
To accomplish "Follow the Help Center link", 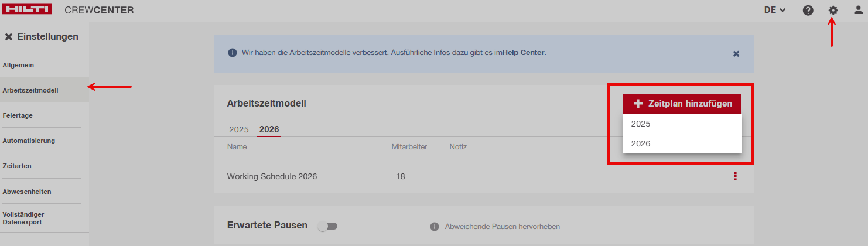I will point(523,53).
